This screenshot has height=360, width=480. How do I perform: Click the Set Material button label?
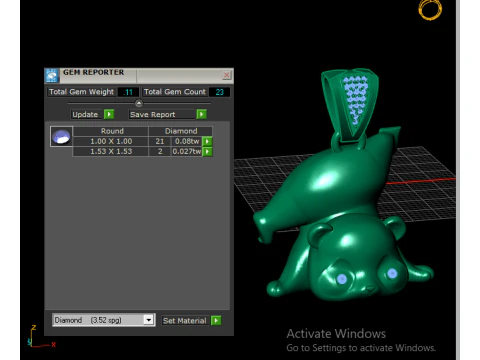(x=185, y=321)
